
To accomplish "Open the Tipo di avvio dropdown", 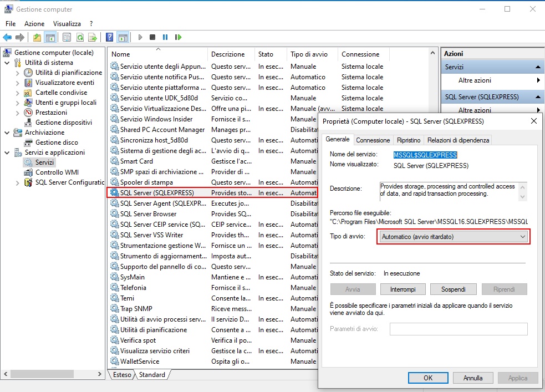I will (453, 237).
